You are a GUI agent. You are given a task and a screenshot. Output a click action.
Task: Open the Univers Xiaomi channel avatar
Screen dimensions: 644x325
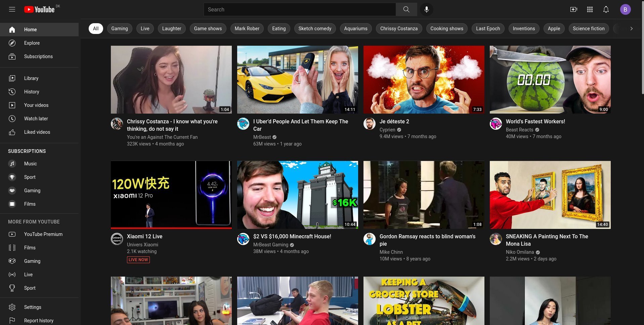[117, 239]
